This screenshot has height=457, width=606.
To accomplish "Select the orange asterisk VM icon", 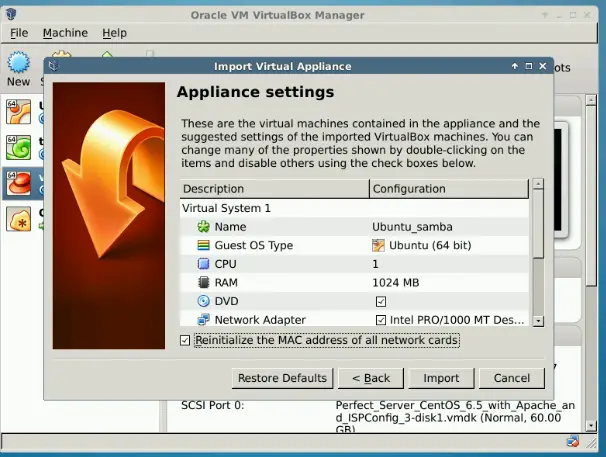I will point(19,219).
